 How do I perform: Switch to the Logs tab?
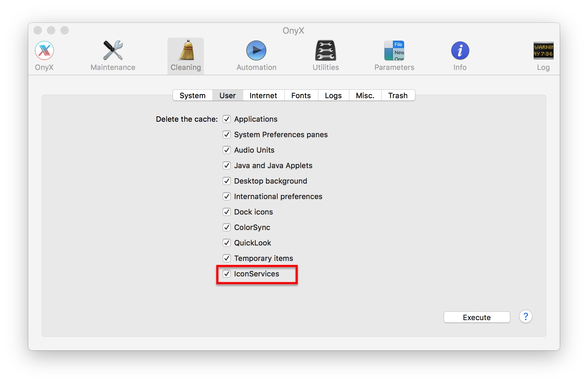[333, 95]
